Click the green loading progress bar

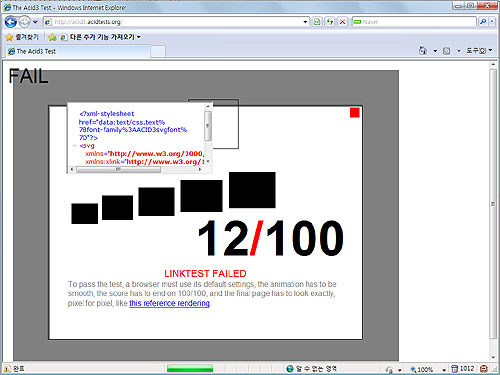click(190, 369)
